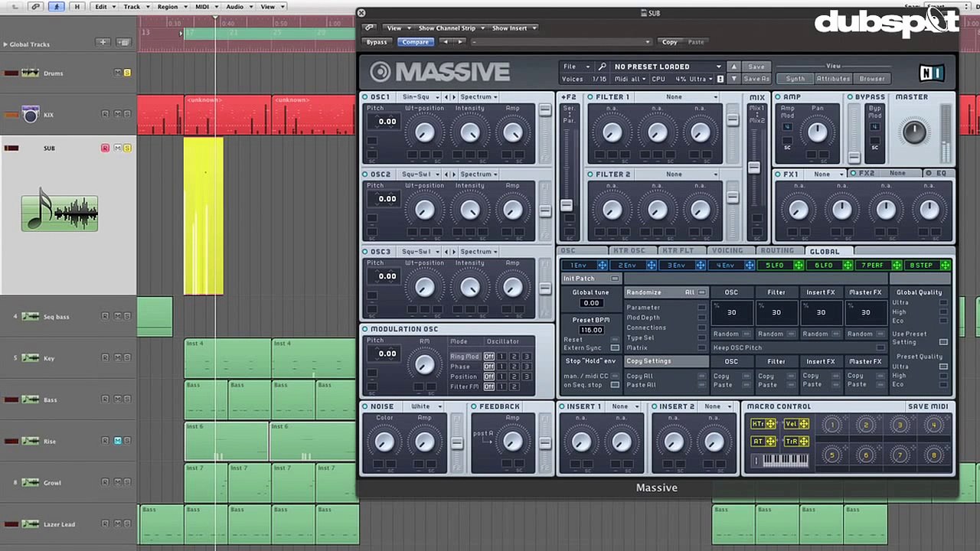Click the Init Patch button

(x=591, y=279)
